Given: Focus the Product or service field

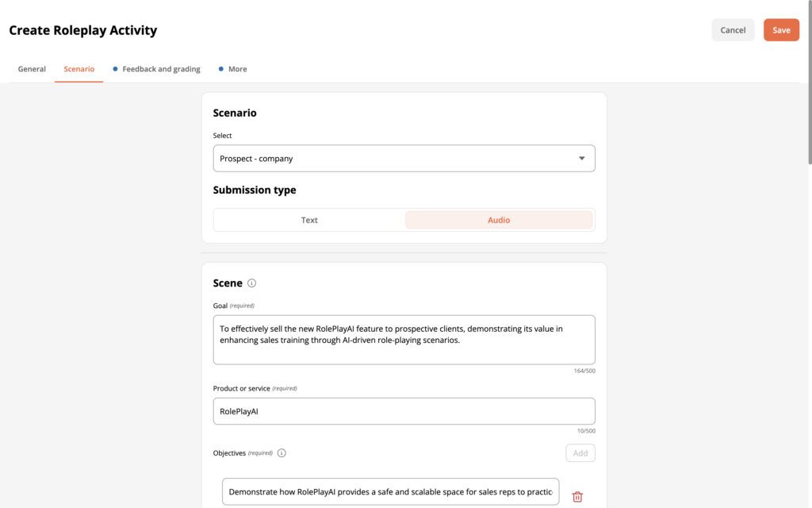Looking at the screenshot, I should pyautogui.click(x=404, y=411).
